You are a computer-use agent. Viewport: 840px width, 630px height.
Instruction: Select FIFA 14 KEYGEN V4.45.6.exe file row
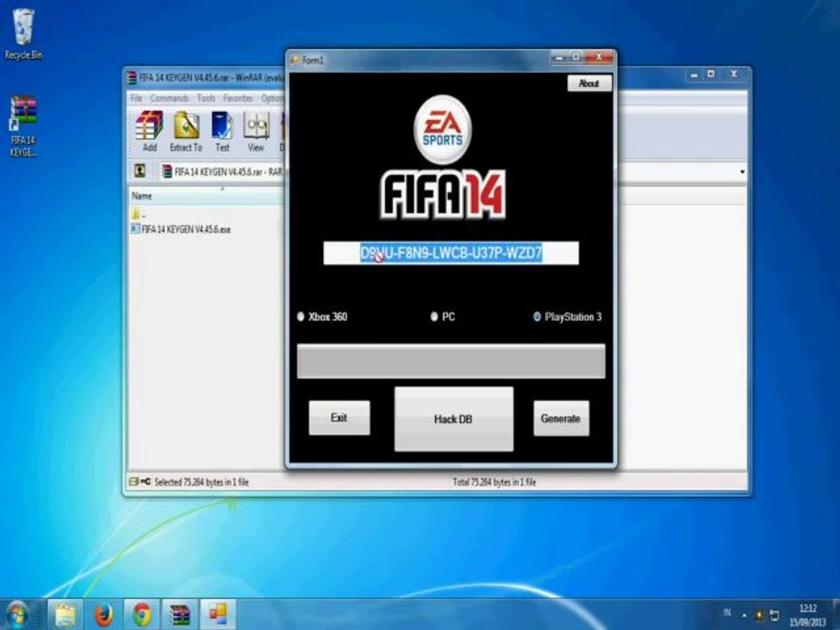[181, 229]
